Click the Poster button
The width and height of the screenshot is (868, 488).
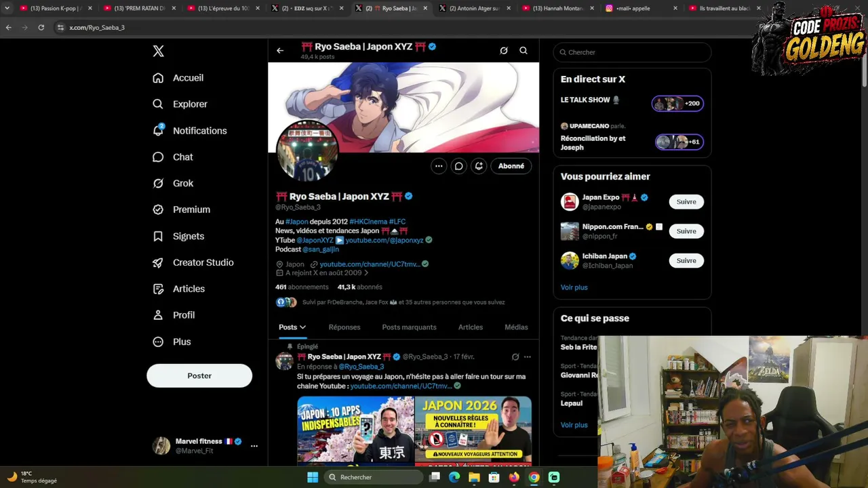tap(199, 375)
